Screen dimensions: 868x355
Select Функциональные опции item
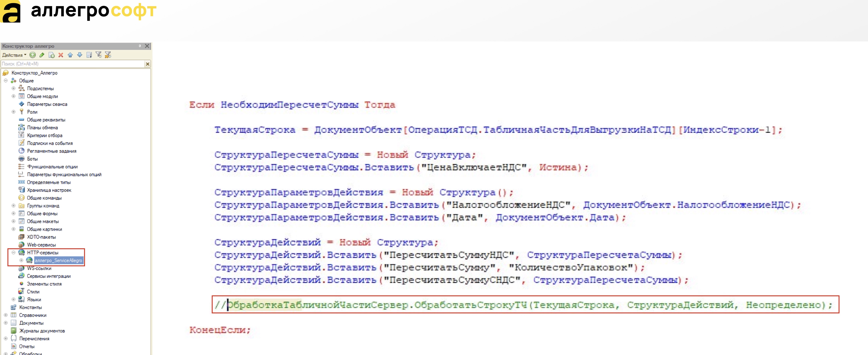tap(52, 167)
